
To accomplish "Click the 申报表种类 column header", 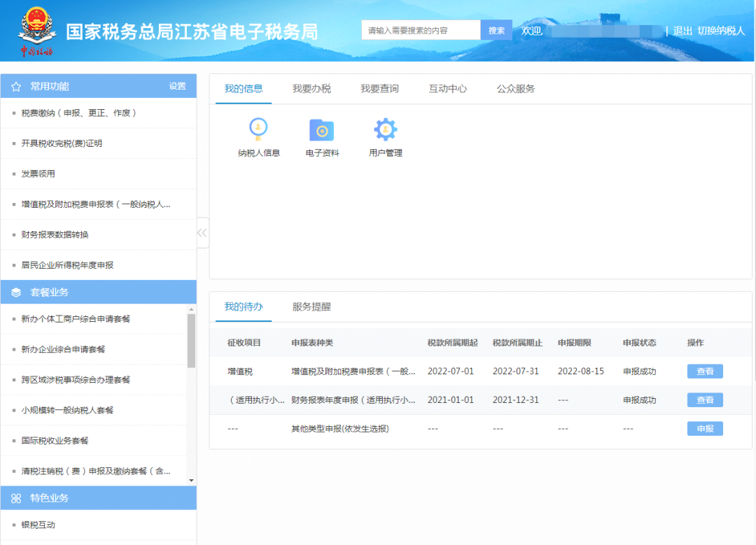I will pos(312,343).
